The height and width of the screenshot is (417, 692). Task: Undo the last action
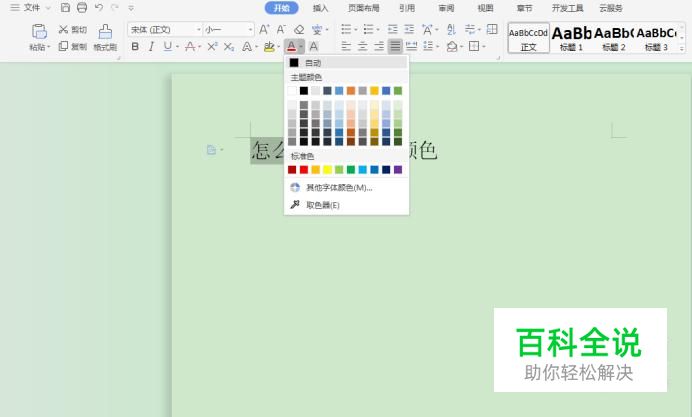[x=99, y=8]
